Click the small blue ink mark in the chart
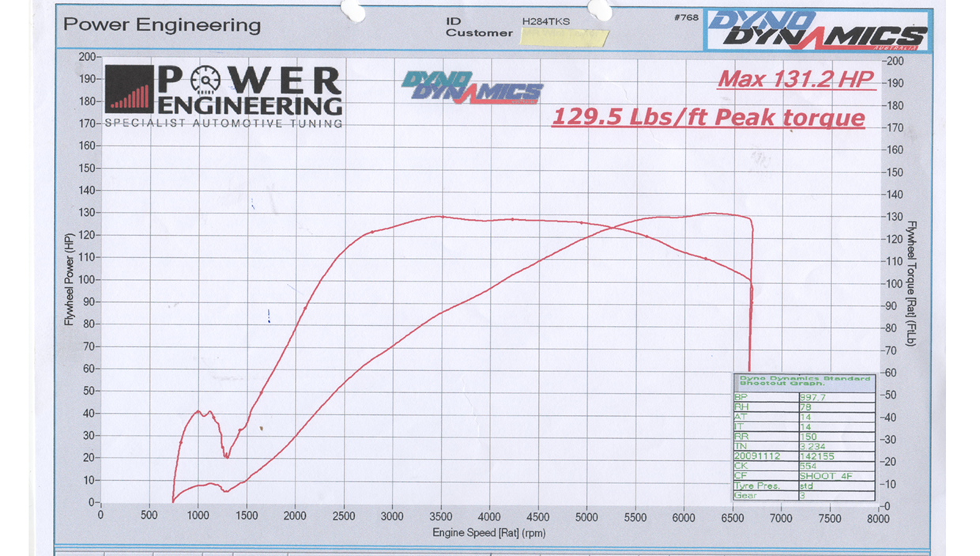 (269, 316)
